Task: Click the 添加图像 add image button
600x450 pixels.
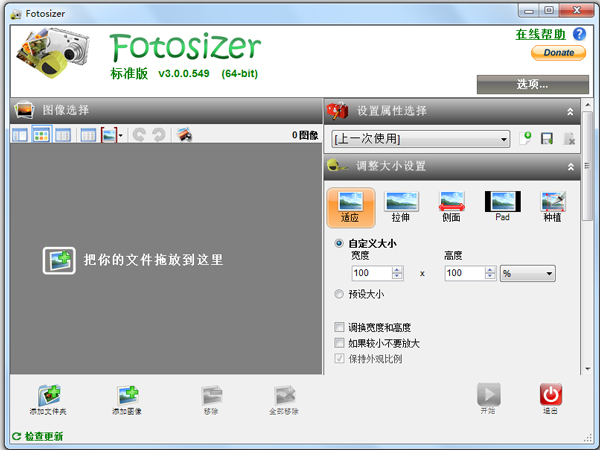Action: coord(127,400)
